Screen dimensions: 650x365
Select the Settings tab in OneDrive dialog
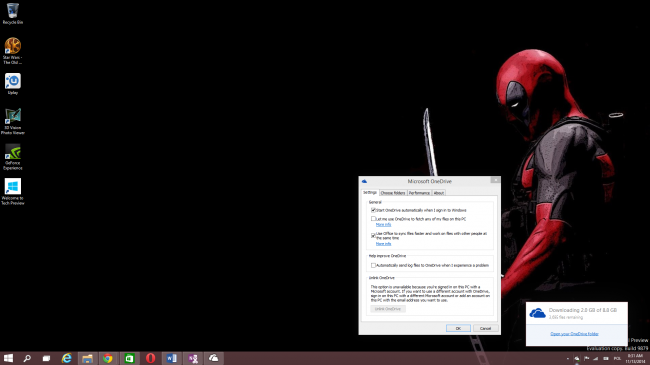370,192
